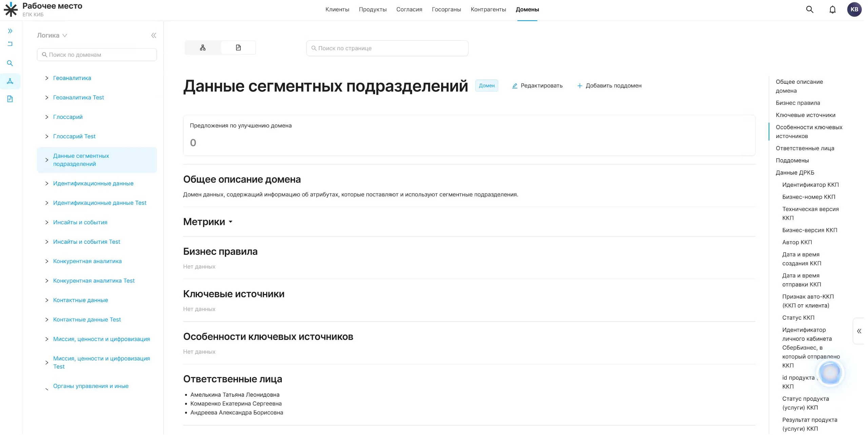868x435 pixels.
Task: Open the Согласия tab
Action: pyautogui.click(x=409, y=9)
